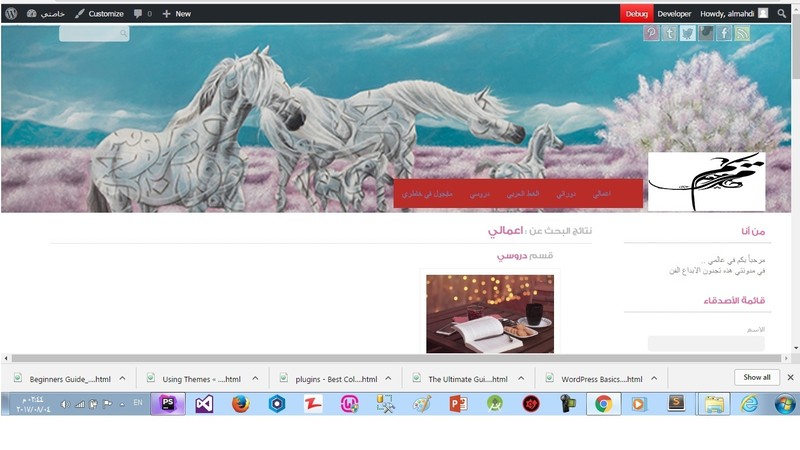Open The Ultimate Gui html download

pyautogui.click(x=461, y=379)
